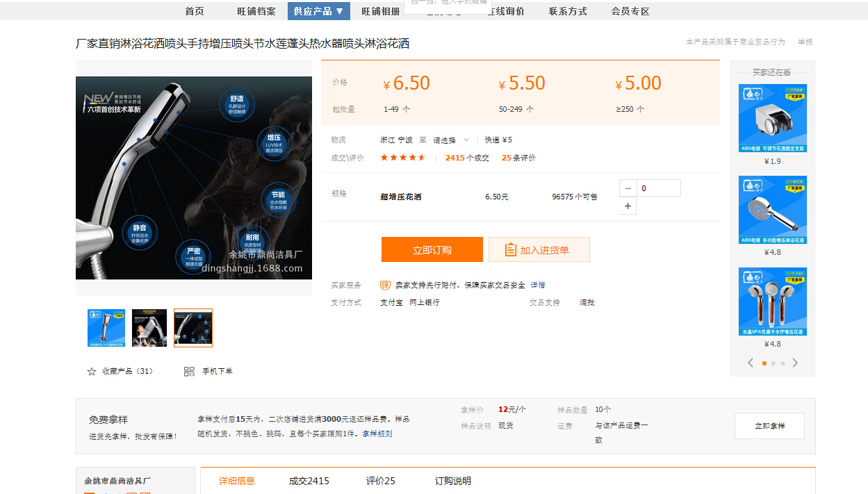The width and height of the screenshot is (868, 494).
Task: Open the 联系方式 navigation item
Action: pyautogui.click(x=568, y=11)
